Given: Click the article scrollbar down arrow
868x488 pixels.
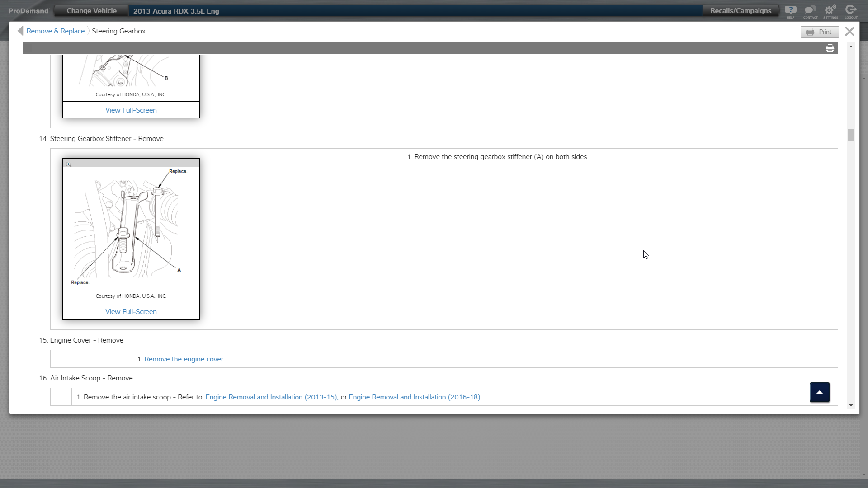Looking at the screenshot, I should pyautogui.click(x=851, y=405).
